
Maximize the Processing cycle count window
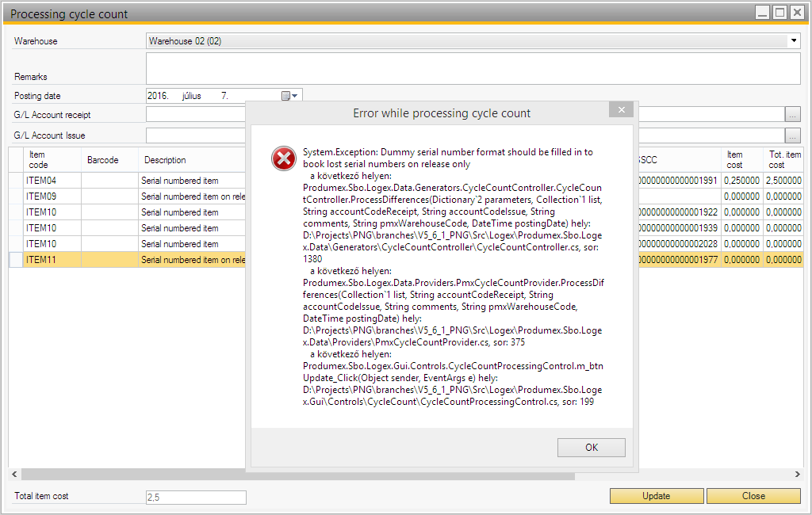[x=779, y=13]
